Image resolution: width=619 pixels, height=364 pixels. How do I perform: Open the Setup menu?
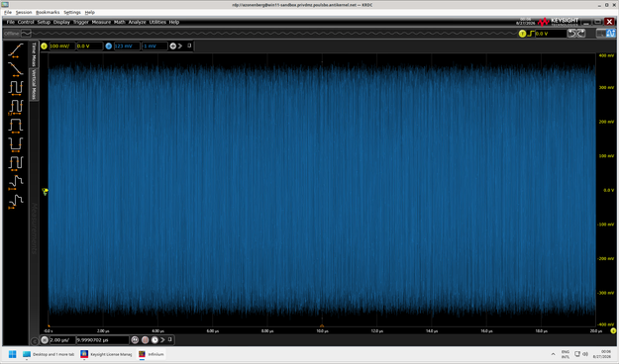(44, 22)
